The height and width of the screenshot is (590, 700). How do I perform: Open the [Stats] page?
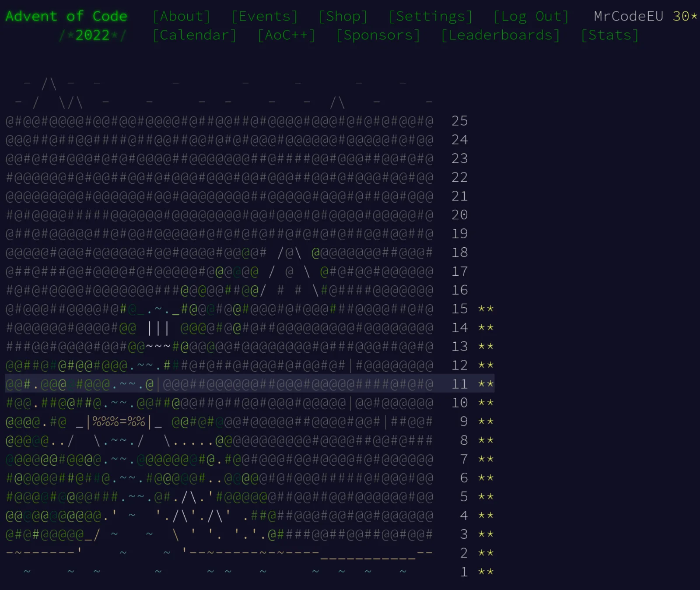tap(610, 35)
